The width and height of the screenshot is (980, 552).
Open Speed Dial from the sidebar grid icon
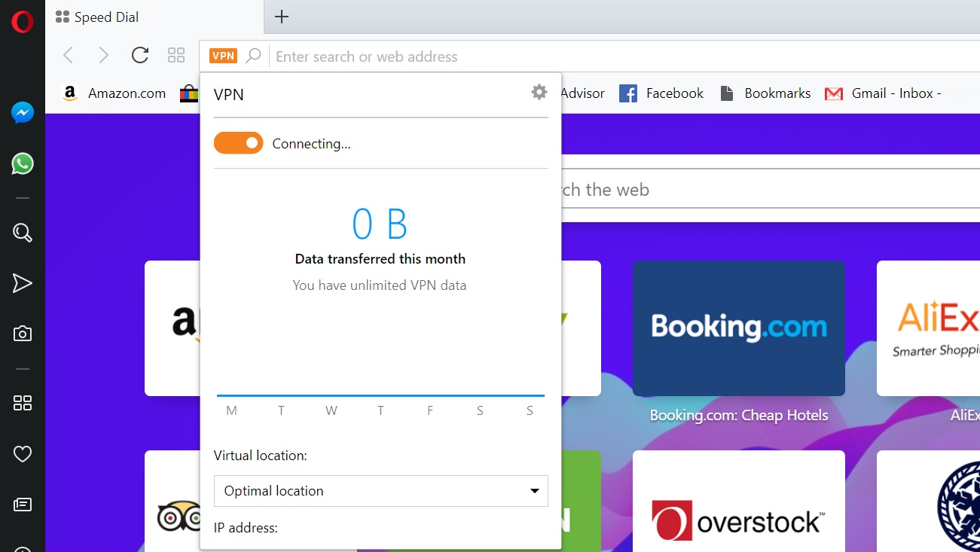23,403
